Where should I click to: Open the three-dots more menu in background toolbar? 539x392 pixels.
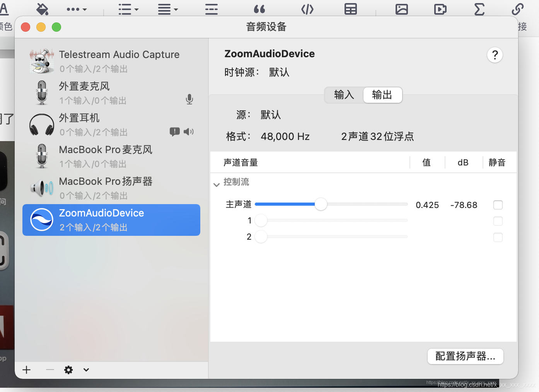point(77,9)
